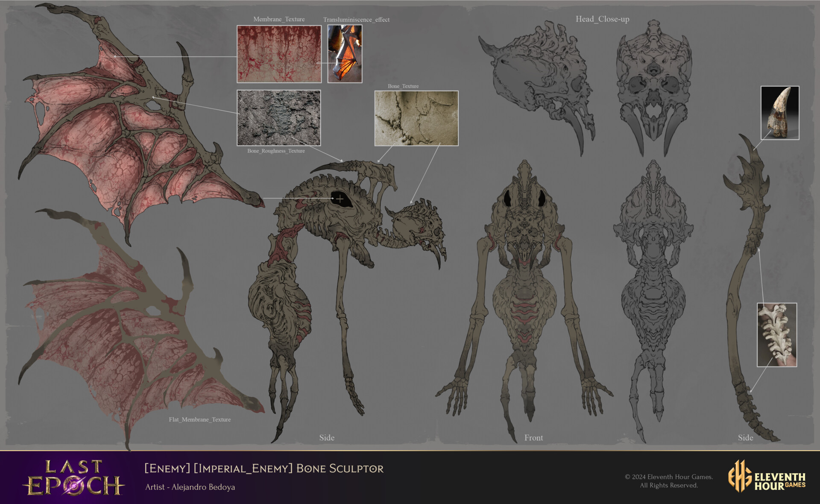Click the Bone_Texture reference swatch
The image size is (820, 504).
[x=416, y=118]
